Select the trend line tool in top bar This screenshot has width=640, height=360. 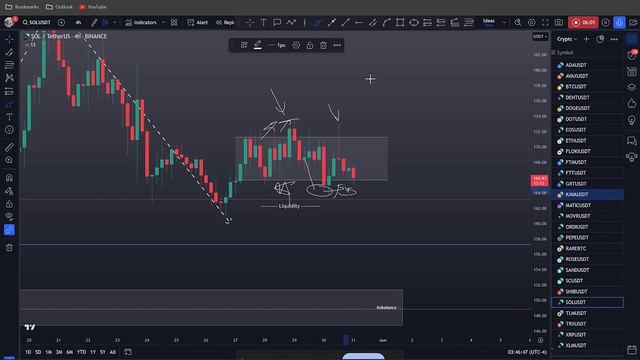coord(345,22)
